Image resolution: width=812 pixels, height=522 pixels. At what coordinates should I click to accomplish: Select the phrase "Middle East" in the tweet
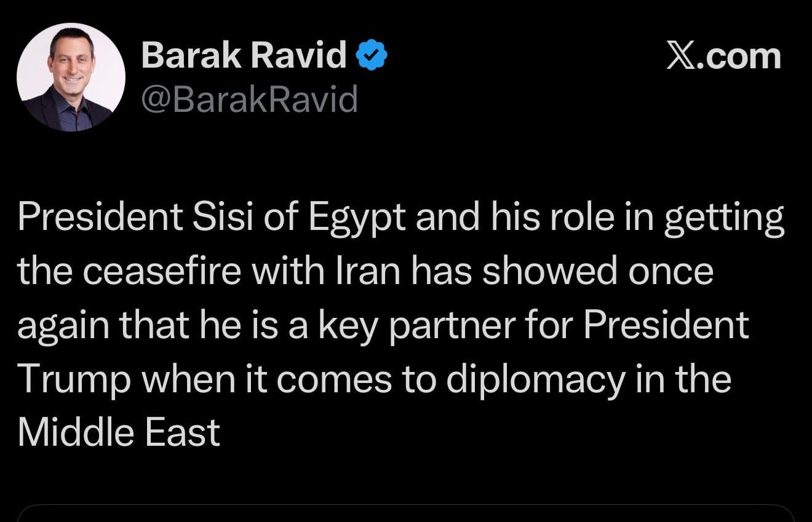click(119, 432)
